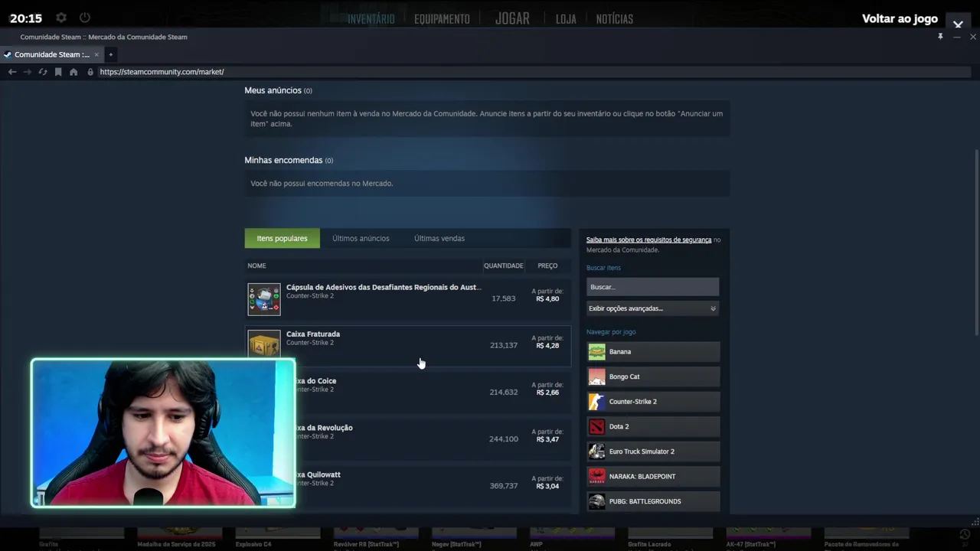Sort by the PREÇO column header

tap(547, 266)
